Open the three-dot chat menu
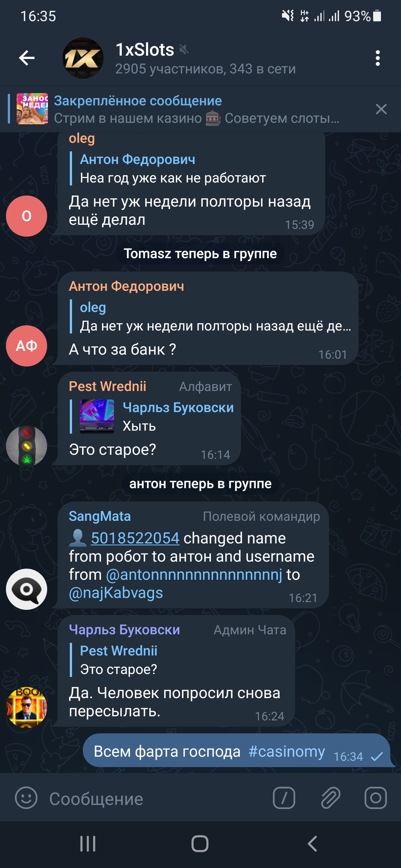401x868 pixels. [x=378, y=58]
